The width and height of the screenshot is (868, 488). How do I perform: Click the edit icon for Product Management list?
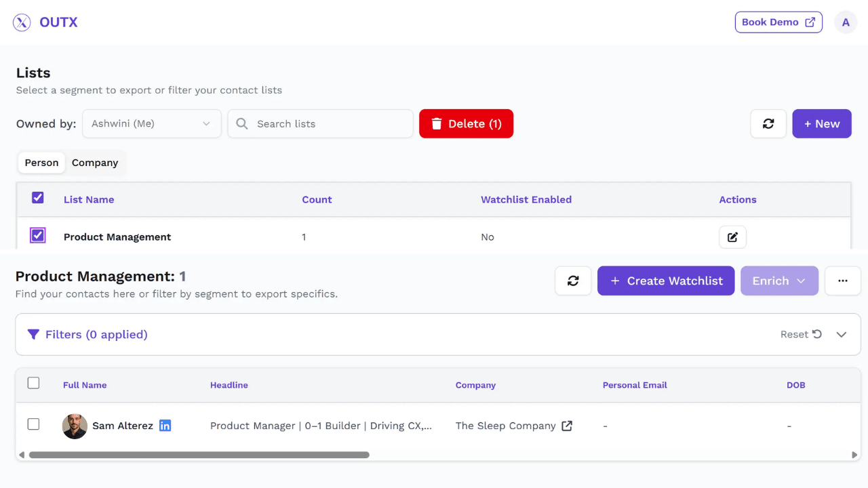[x=732, y=237]
